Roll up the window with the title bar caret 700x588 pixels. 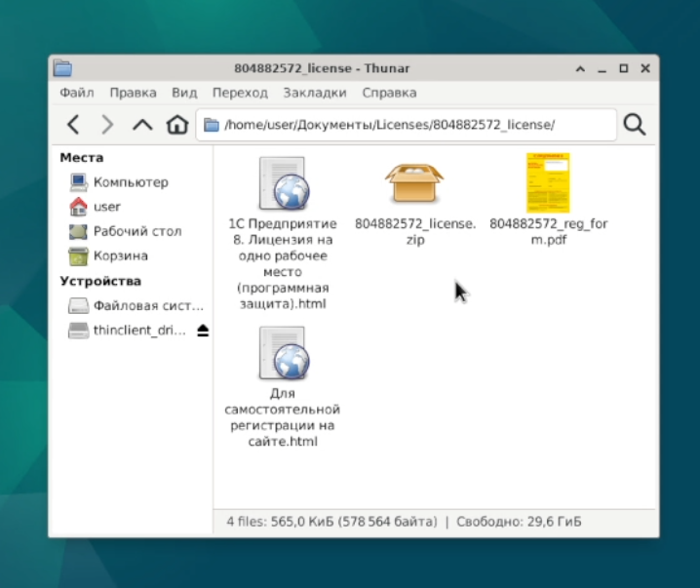580,68
